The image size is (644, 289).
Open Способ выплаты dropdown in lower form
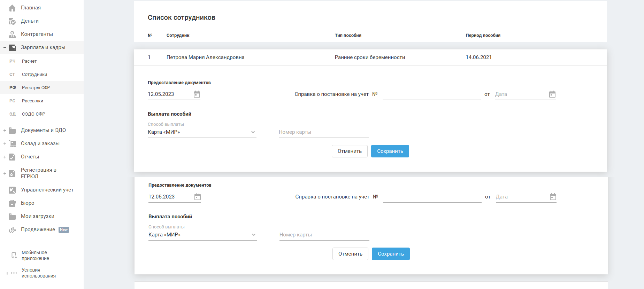click(203, 235)
